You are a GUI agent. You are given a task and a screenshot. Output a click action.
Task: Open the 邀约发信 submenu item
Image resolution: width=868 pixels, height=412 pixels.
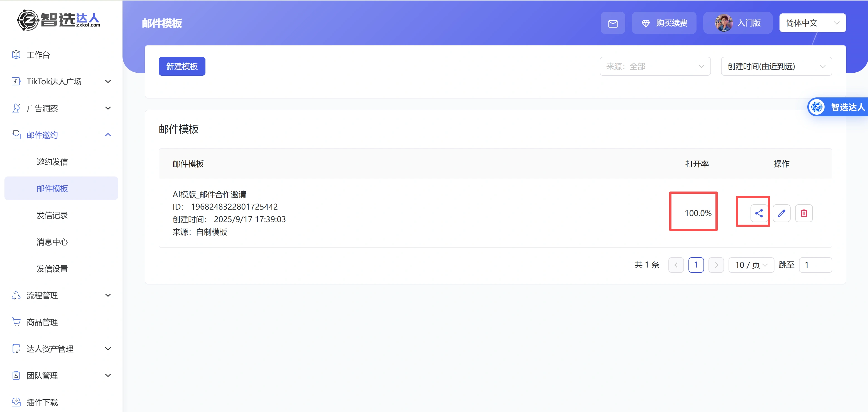click(x=52, y=162)
